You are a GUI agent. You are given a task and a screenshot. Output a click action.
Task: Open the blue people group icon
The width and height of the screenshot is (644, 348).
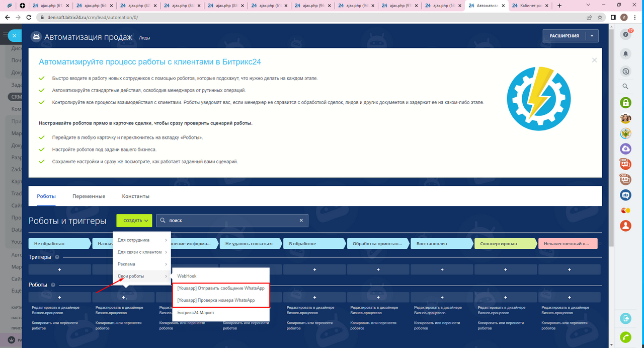point(626,194)
